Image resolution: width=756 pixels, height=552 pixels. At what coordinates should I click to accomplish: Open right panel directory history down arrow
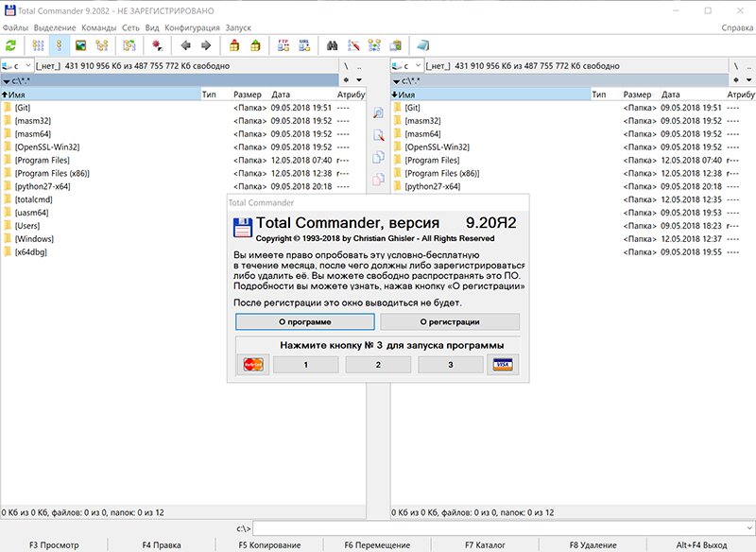pyautogui.click(x=748, y=80)
